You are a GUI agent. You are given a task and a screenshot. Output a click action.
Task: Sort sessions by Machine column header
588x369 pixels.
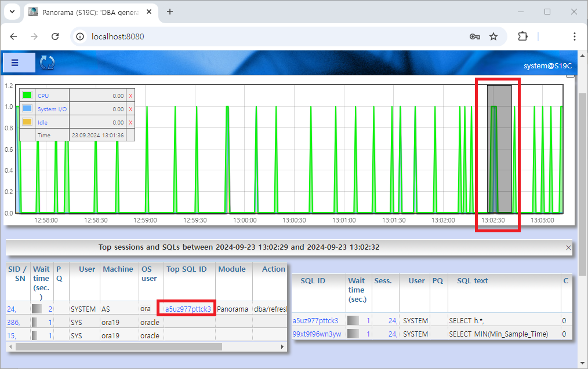[118, 269]
